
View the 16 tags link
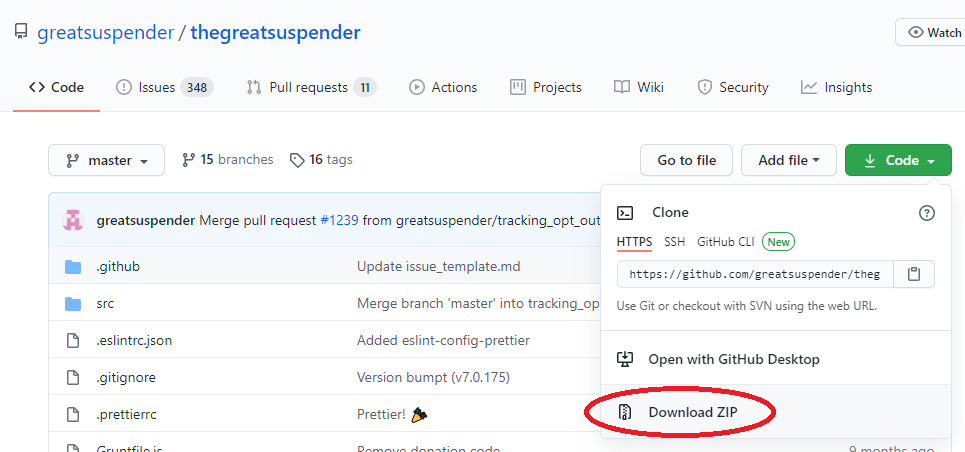321,160
